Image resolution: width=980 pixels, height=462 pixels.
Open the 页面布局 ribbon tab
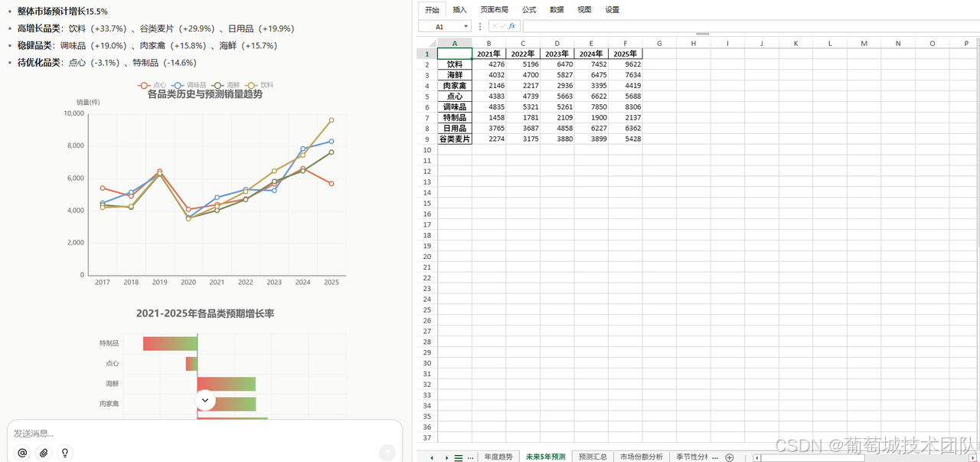click(494, 10)
